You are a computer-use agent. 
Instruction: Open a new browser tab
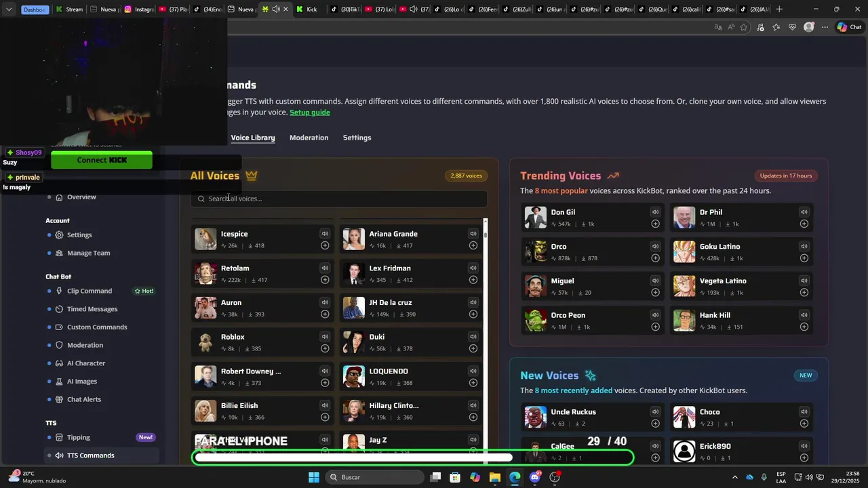(x=779, y=9)
